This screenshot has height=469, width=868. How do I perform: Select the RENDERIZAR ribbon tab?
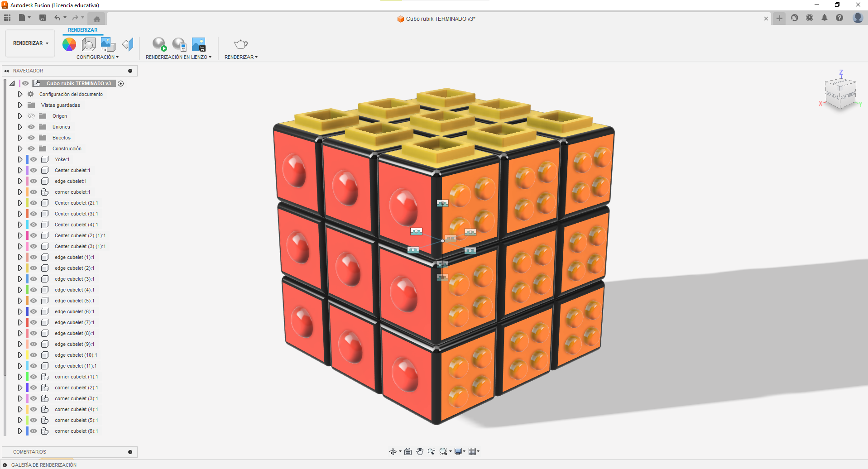pos(83,30)
